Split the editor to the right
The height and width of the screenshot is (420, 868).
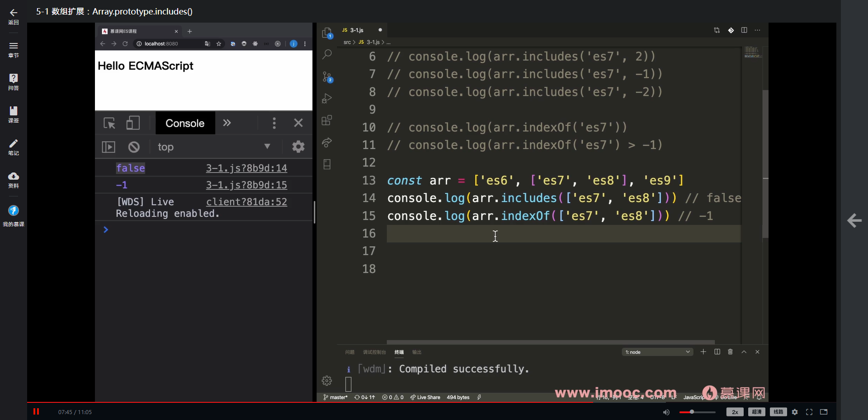pyautogui.click(x=744, y=30)
